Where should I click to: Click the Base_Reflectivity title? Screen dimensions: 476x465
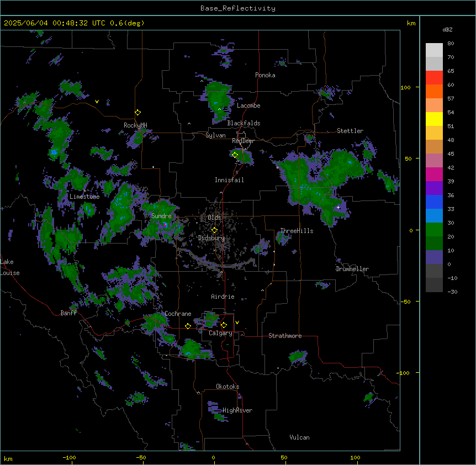[238, 8]
